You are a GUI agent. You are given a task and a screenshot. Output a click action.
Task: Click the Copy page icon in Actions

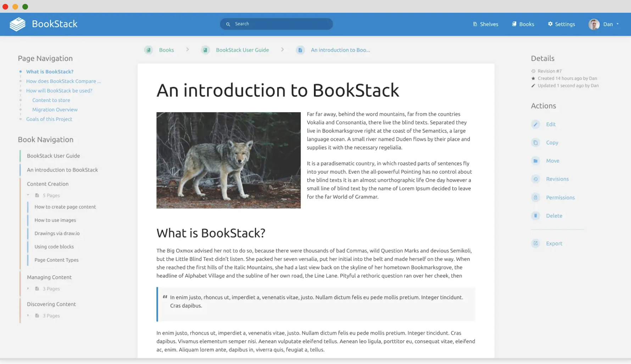(x=536, y=142)
